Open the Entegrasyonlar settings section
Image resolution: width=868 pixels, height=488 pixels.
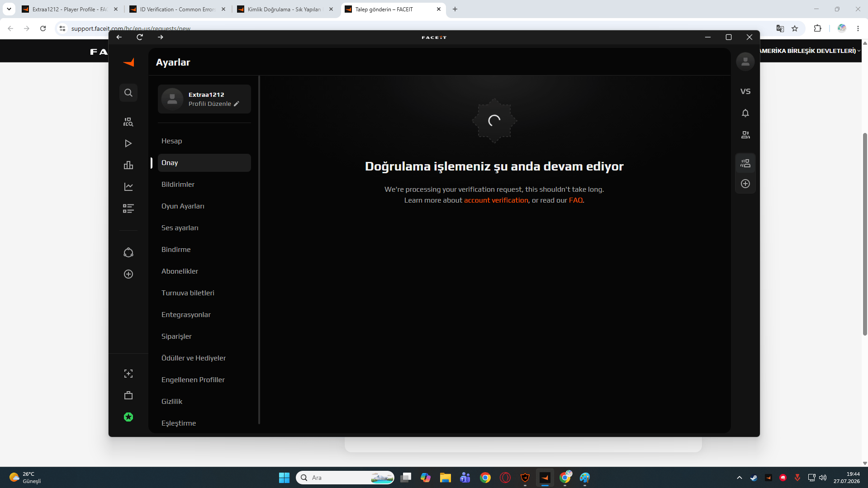pos(204,315)
